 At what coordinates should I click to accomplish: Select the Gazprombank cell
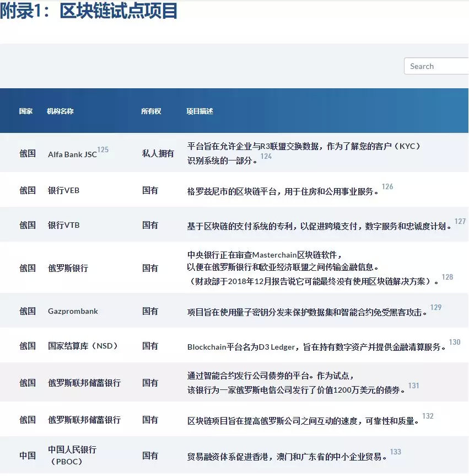(73, 311)
